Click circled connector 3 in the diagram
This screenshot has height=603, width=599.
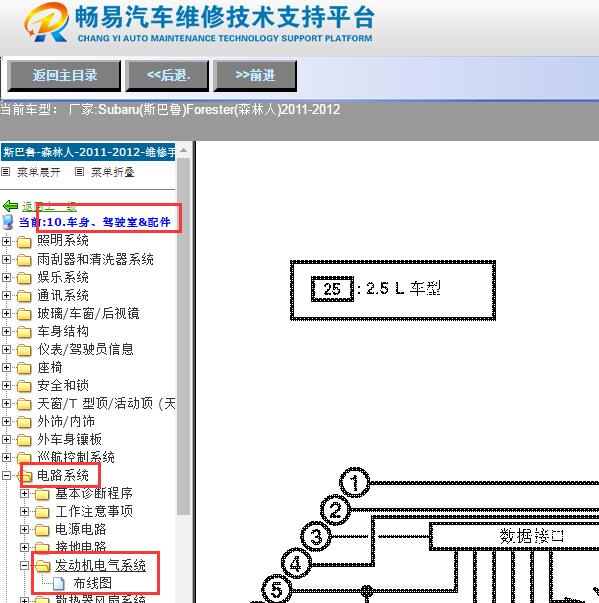point(316,536)
